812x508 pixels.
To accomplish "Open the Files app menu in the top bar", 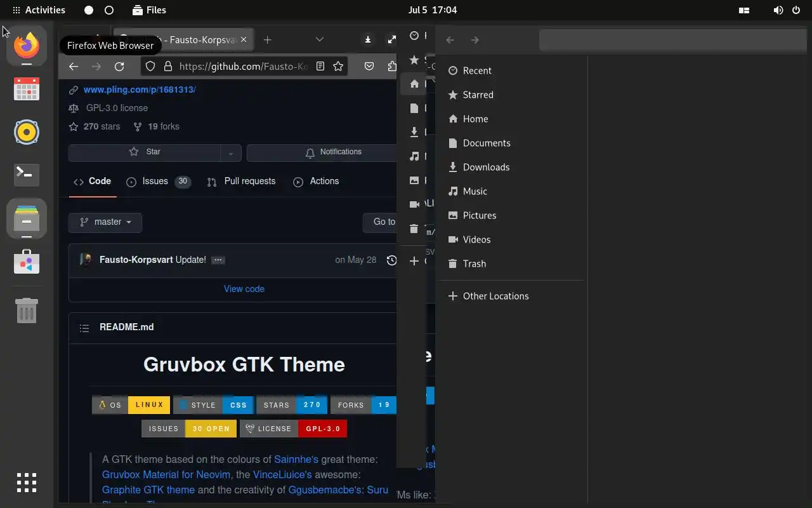I will click(x=150, y=10).
